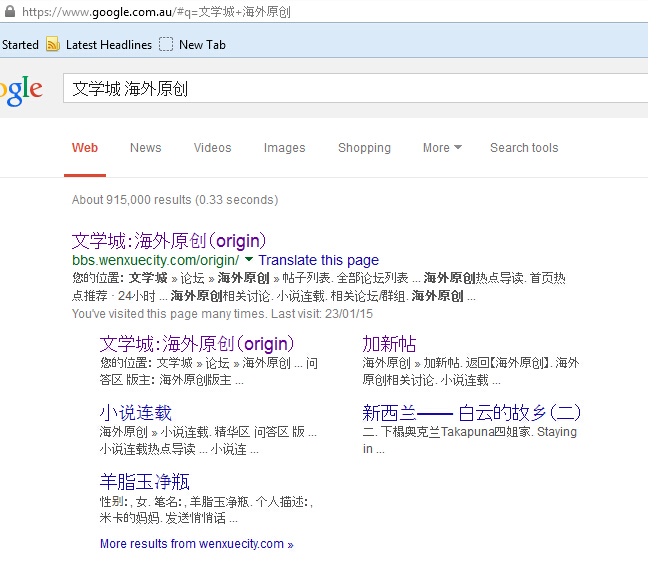Image resolution: width=648 pixels, height=573 pixels.
Task: Switch to the Shopping tab
Action: point(364,147)
